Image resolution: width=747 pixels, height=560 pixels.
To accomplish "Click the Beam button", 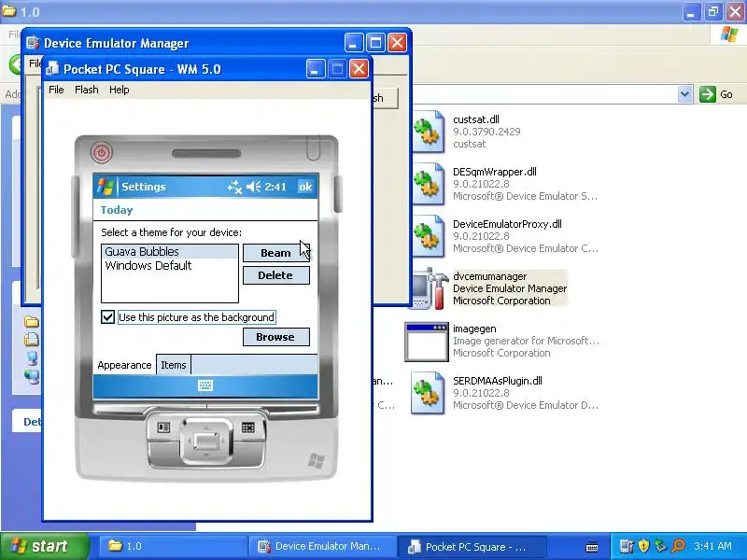I will click(x=275, y=253).
